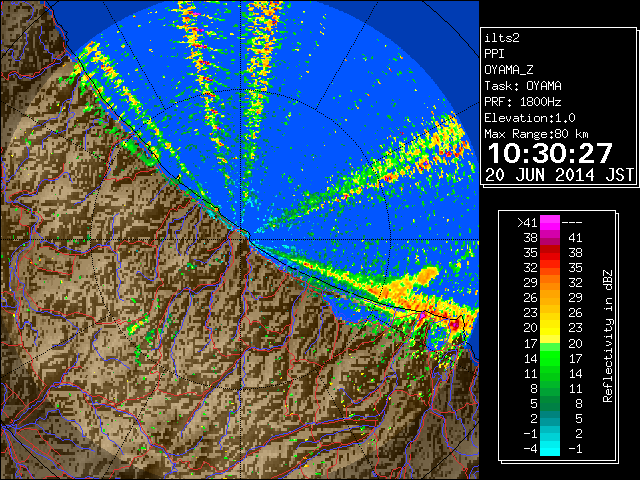Click the red '35' legend color band
The width and height of the screenshot is (640, 480).
click(x=550, y=253)
